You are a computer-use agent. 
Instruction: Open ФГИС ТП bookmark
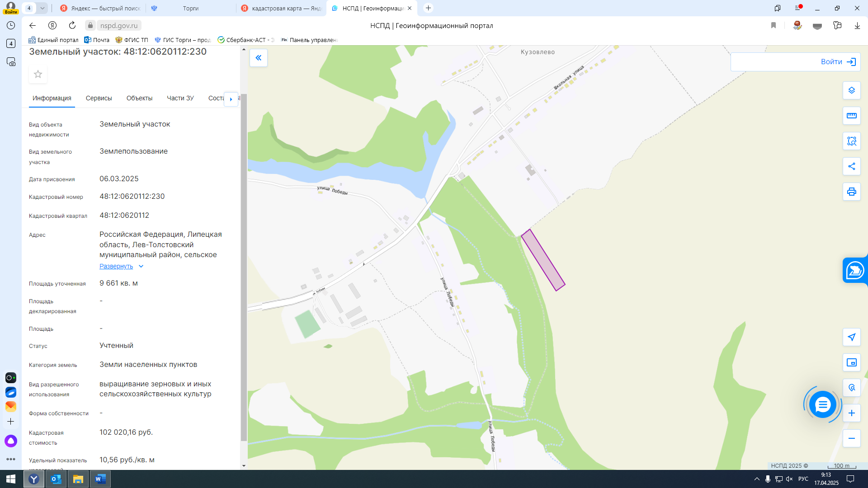pos(132,40)
